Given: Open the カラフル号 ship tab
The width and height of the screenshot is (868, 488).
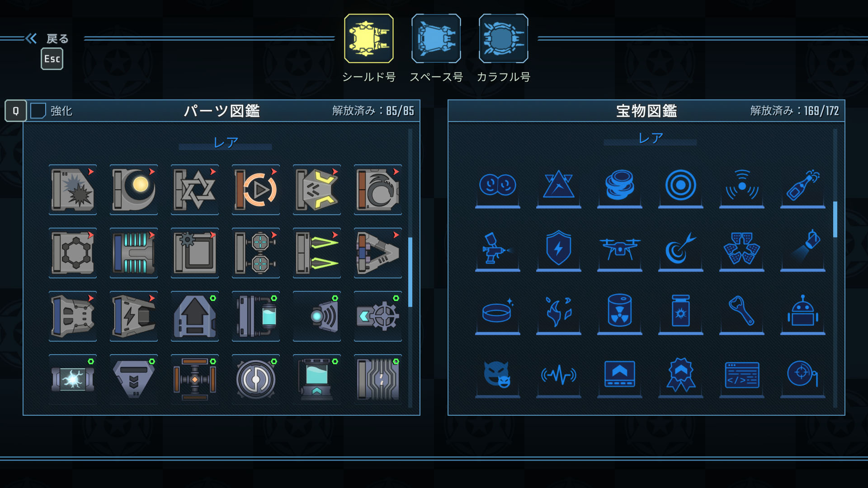Looking at the screenshot, I should (503, 38).
